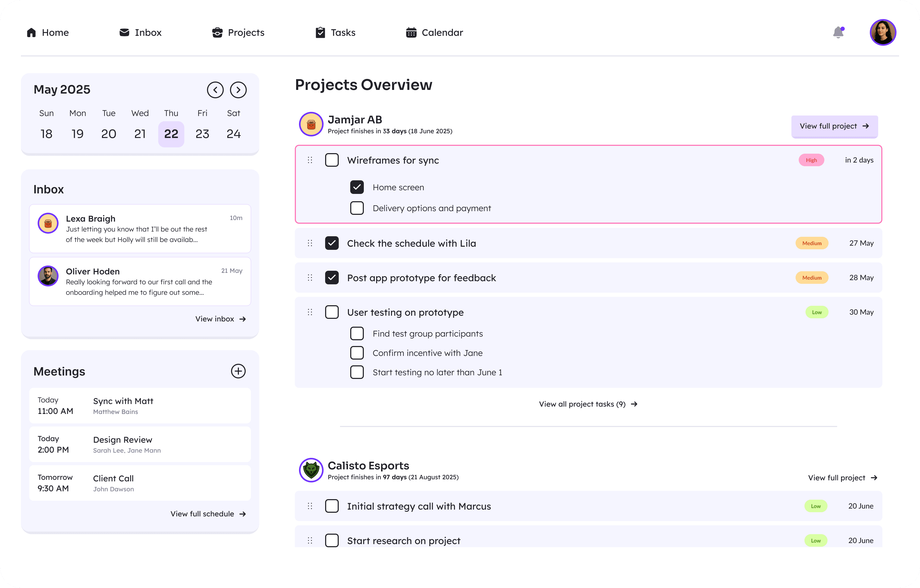Check the Wireframes for sync task
Viewport: 920px width, 588px height.
point(332,160)
